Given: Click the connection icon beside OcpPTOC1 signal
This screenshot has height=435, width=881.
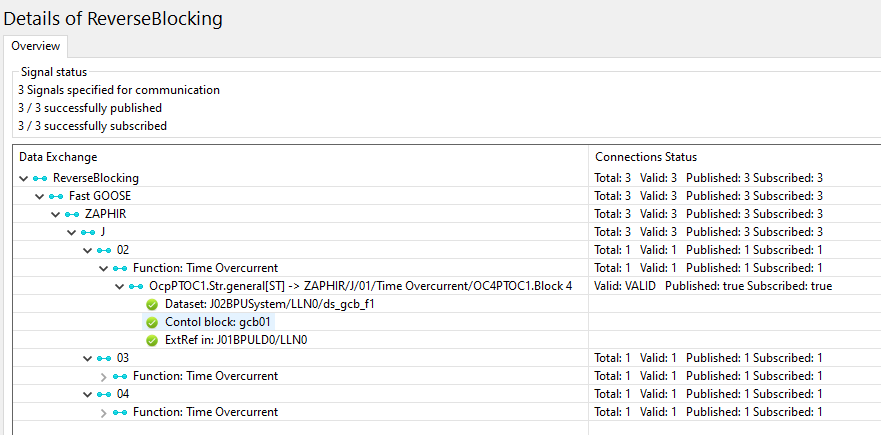Looking at the screenshot, I should coord(136,286).
